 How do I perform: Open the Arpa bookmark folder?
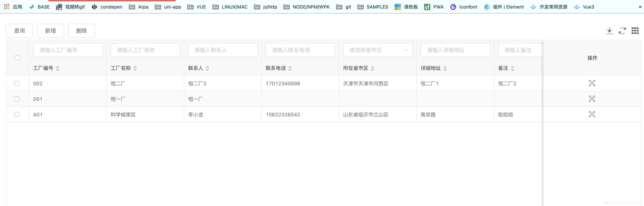point(139,7)
